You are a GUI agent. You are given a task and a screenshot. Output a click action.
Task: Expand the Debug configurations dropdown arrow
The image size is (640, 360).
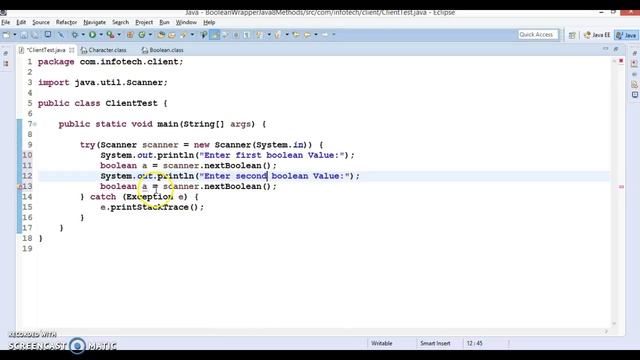[x=83, y=35]
